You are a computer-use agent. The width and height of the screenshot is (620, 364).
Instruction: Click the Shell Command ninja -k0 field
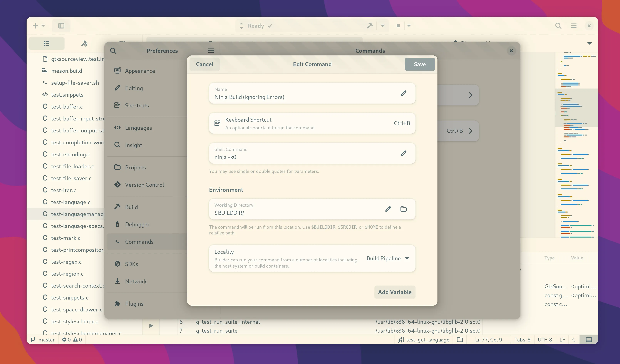[x=312, y=153]
